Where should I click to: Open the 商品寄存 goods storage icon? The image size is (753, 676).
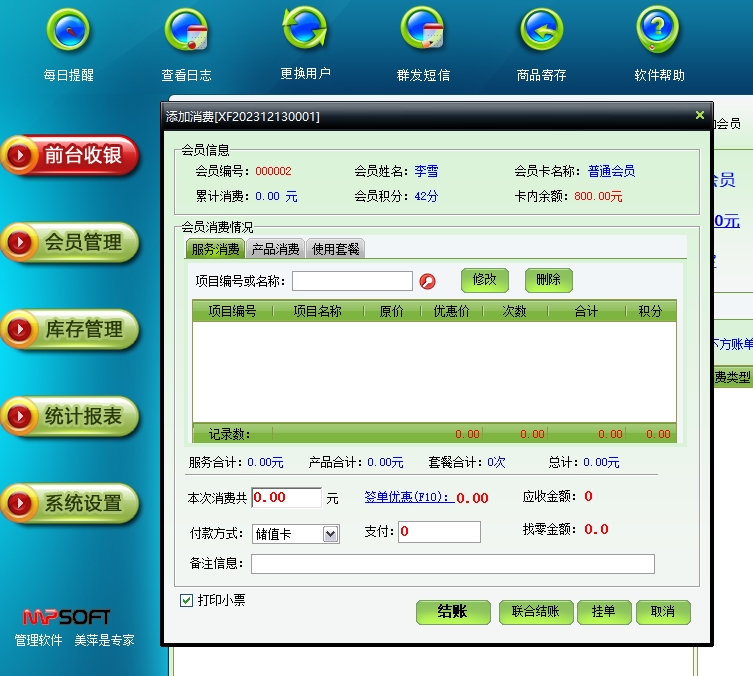[x=541, y=32]
